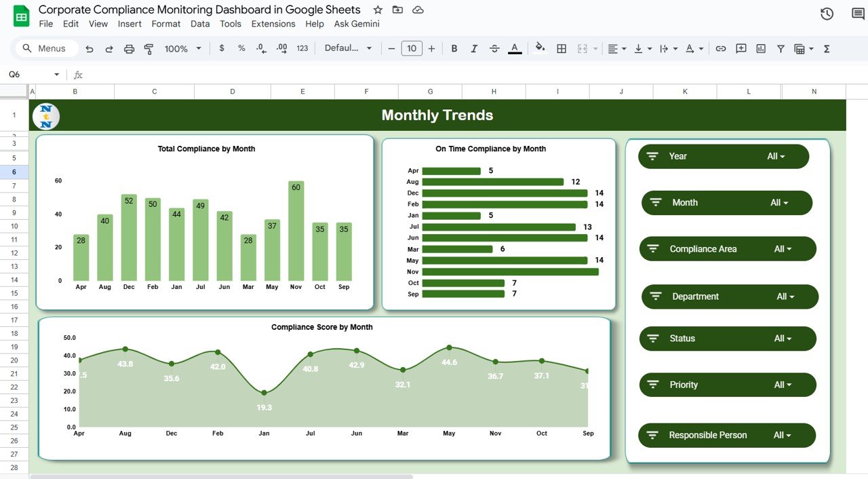Click the Undo arrow icon
Image resolution: width=868 pixels, height=479 pixels.
[90, 49]
